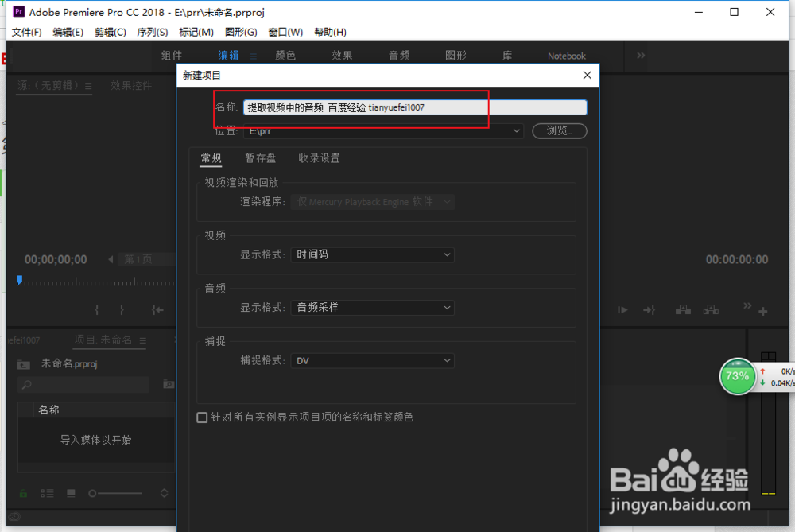795x532 pixels.
Task: Open source panel hamburger menu
Action: (x=88, y=86)
